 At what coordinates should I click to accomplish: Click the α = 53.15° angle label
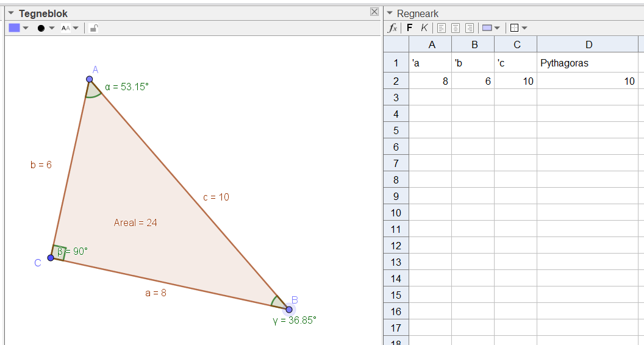(126, 87)
